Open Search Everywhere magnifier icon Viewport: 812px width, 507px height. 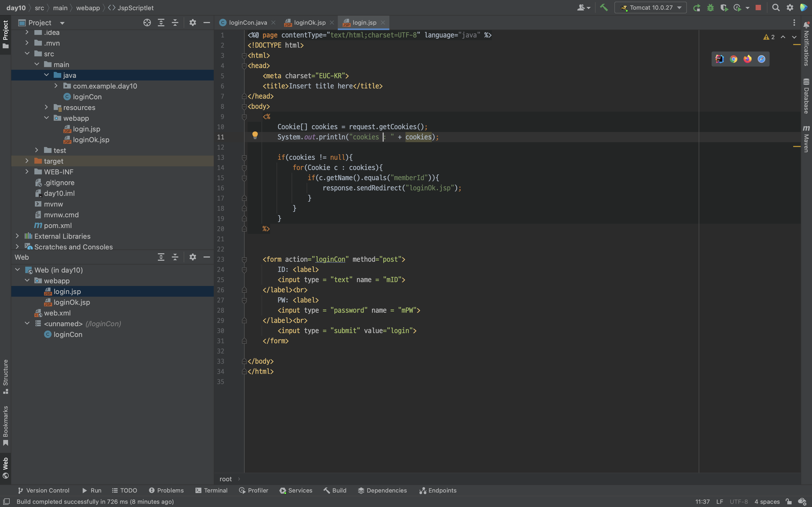[776, 8]
